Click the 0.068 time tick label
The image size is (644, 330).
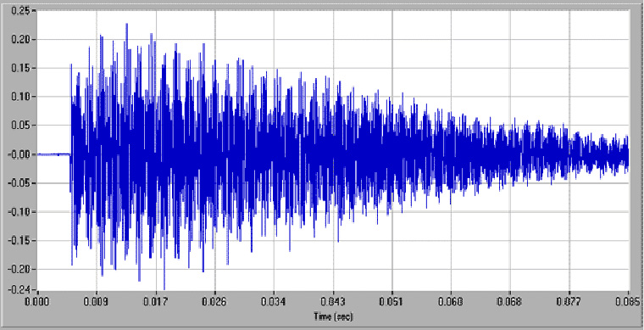point(510,302)
